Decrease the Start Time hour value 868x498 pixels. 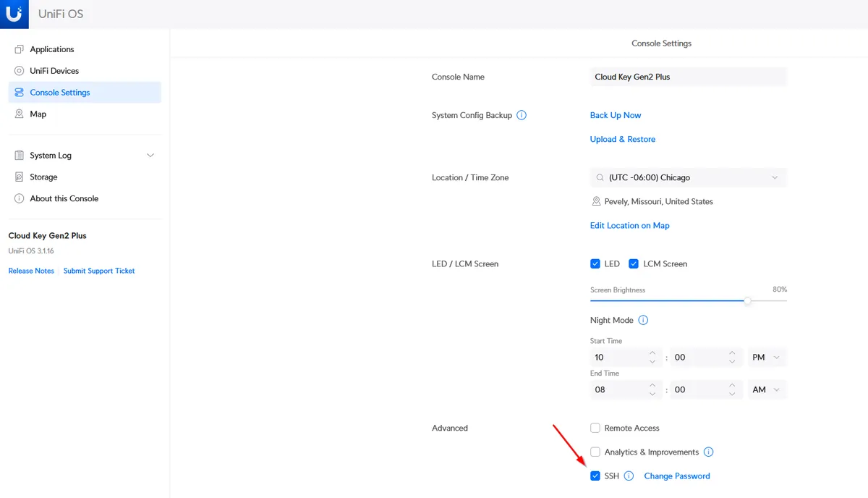652,361
